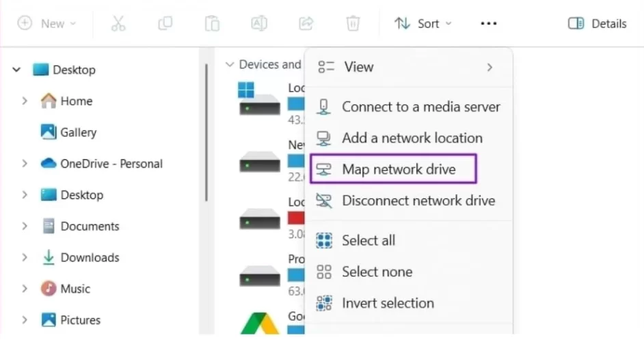Open Gallery in the navigation pane
The height and width of the screenshot is (342, 644).
pos(78,132)
